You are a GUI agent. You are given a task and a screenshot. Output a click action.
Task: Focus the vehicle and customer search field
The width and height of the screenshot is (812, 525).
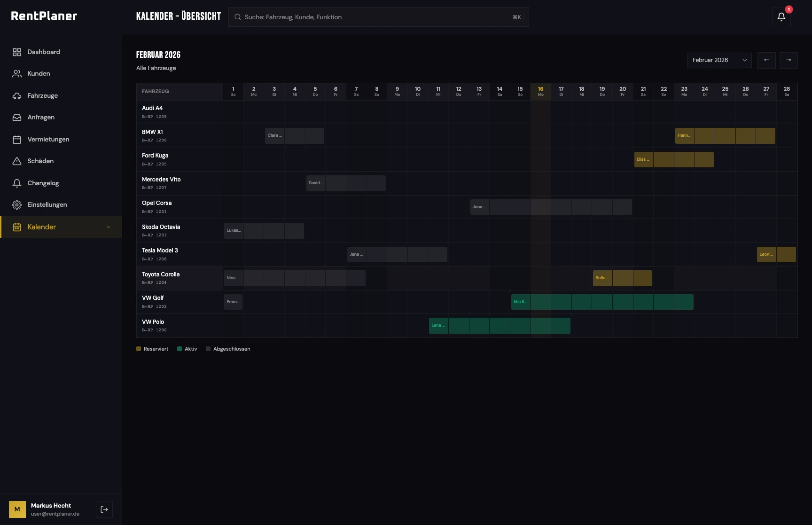pyautogui.click(x=376, y=17)
